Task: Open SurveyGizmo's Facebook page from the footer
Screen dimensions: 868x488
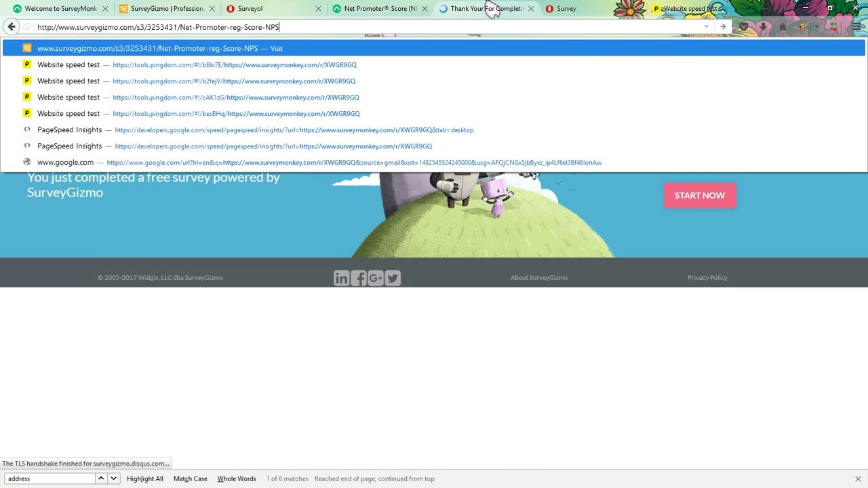Action: (x=359, y=278)
